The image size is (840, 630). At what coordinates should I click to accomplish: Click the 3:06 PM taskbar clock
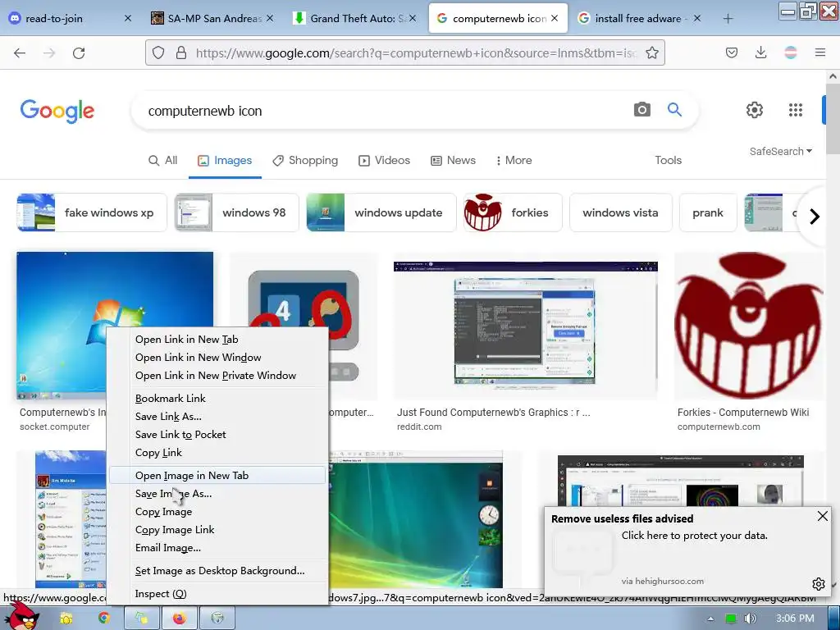795,619
